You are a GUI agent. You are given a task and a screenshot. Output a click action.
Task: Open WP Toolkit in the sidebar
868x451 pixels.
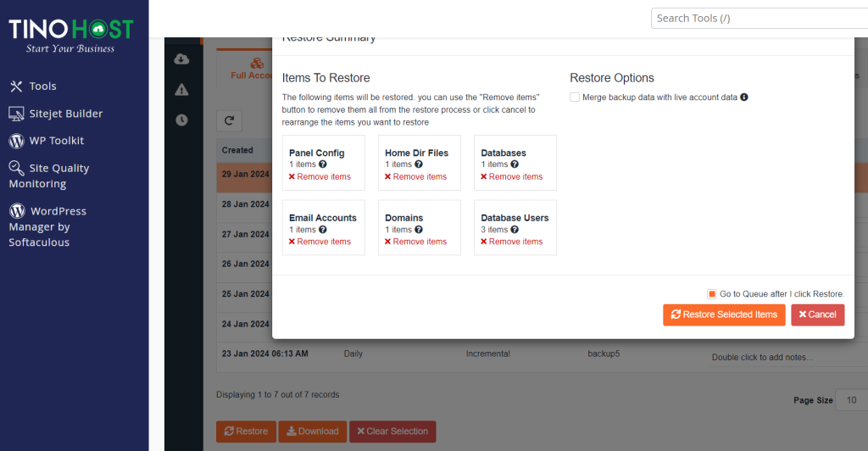point(57,141)
